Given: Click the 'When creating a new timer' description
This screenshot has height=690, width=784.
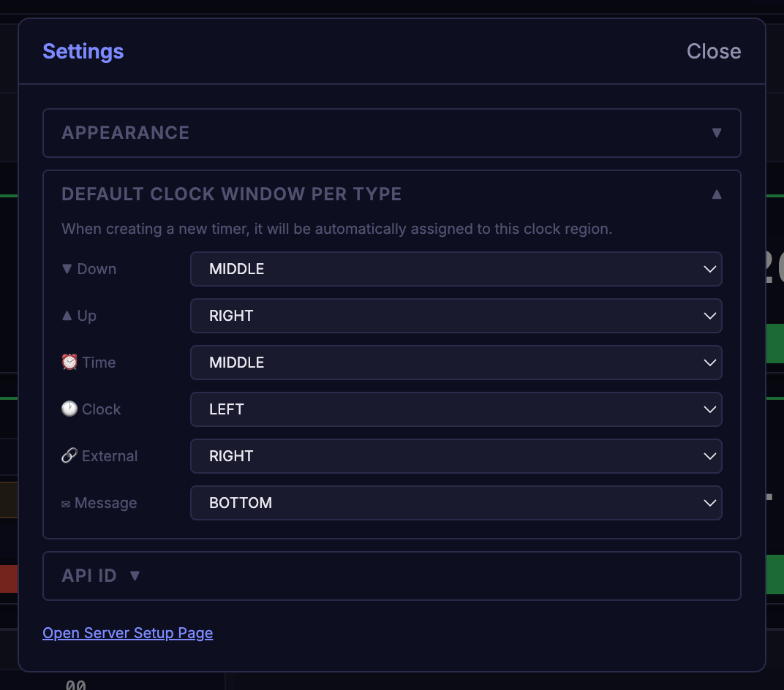Looking at the screenshot, I should click(x=336, y=229).
